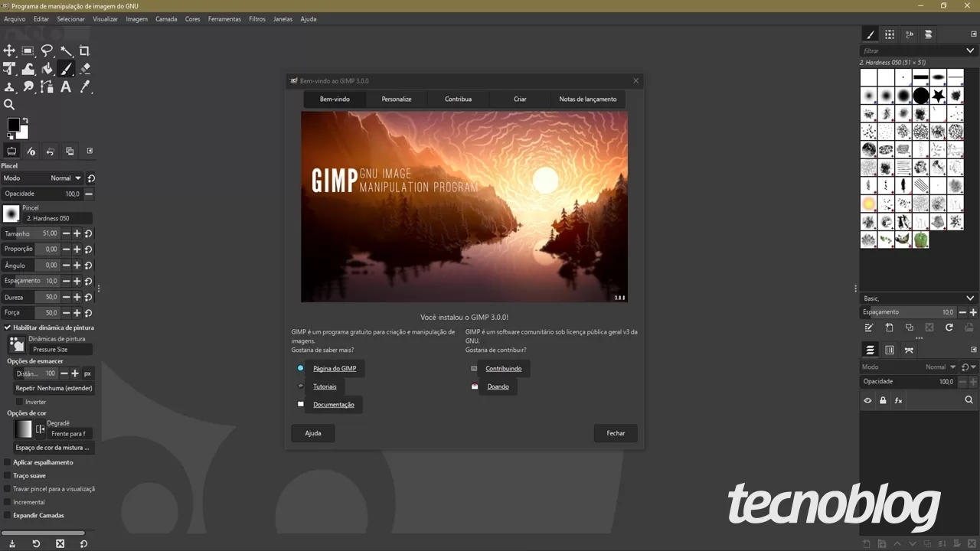Select the Color Picker eyedropper tool

tap(85, 87)
